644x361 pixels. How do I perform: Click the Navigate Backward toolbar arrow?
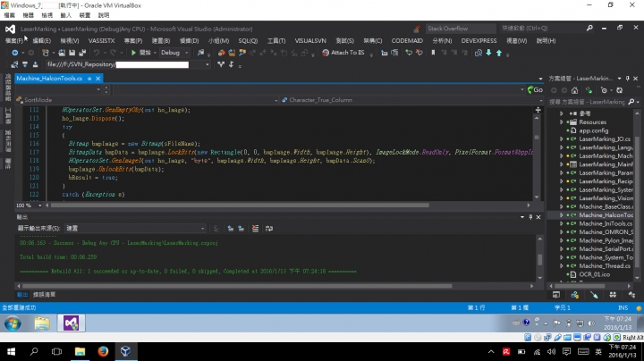pyautogui.click(x=15, y=53)
